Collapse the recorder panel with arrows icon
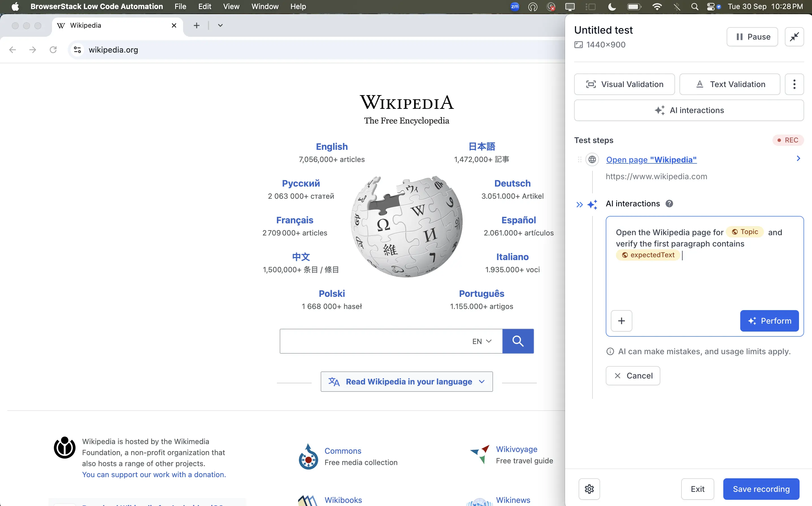The height and width of the screenshot is (506, 812). pos(794,37)
